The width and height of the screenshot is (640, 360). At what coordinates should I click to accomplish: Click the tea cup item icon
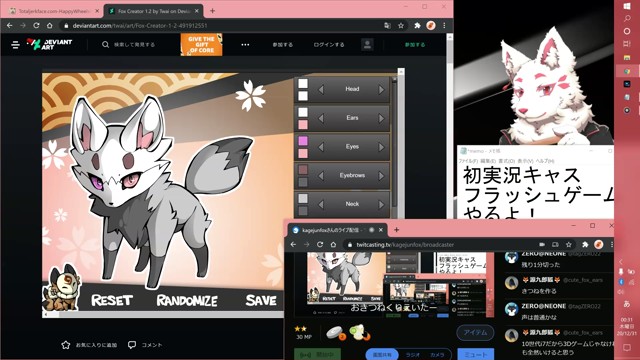360,332
